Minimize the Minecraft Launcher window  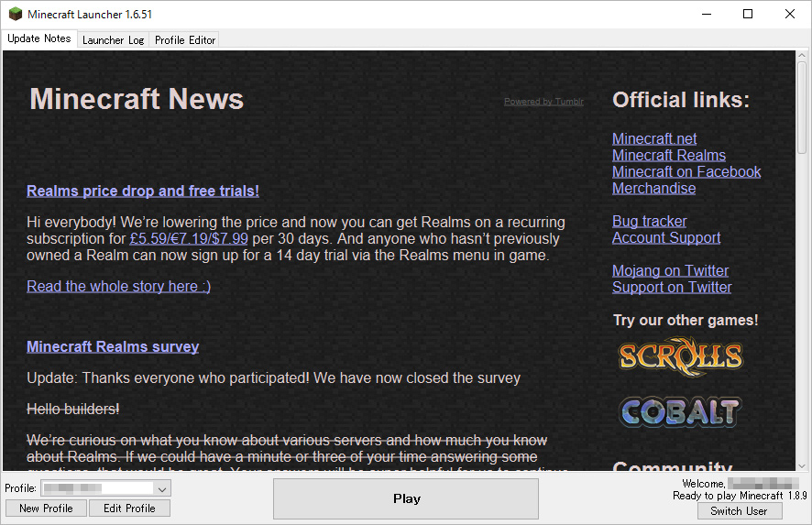coord(707,14)
